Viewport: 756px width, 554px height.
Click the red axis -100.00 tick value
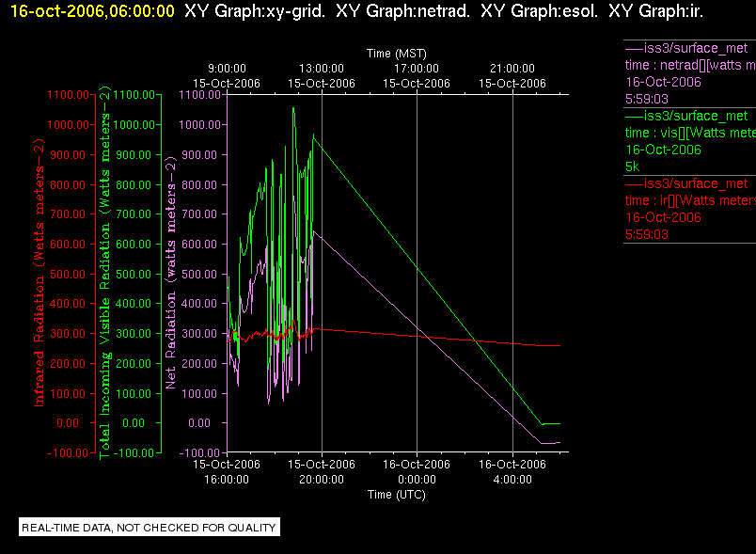[x=68, y=452]
